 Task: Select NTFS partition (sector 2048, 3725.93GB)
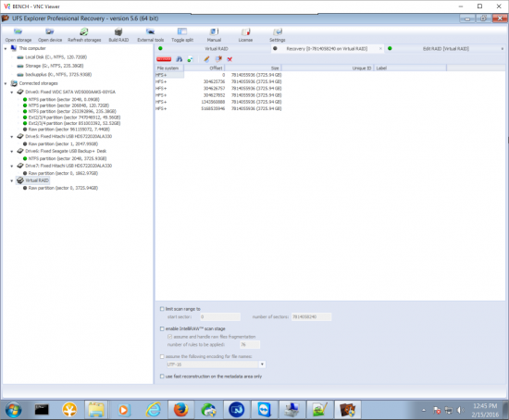68,158
